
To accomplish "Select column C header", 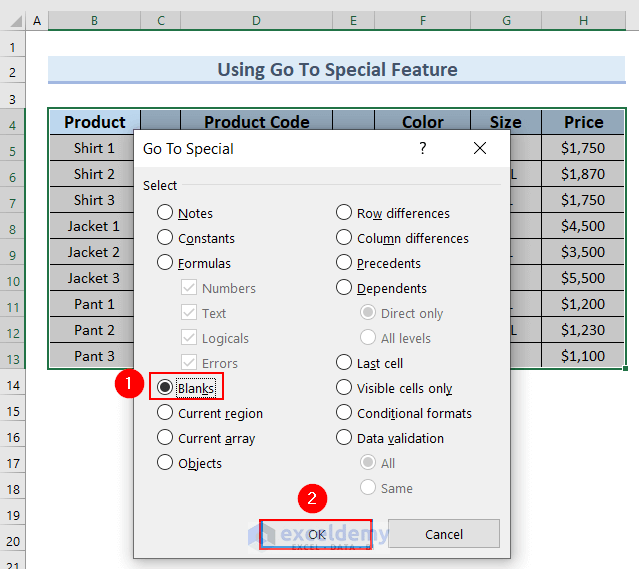I will tap(161, 20).
